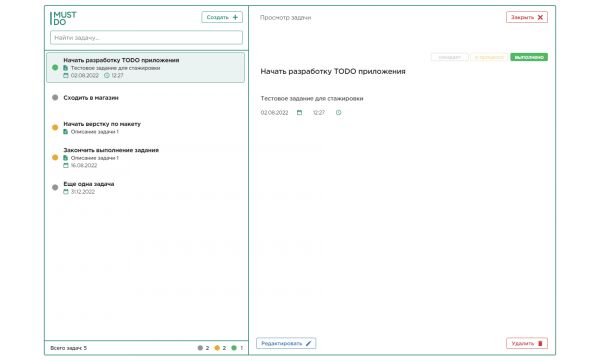This screenshot has width=600, height=361.
Task: Click time 12:27 in detail panel
Action: (x=319, y=113)
